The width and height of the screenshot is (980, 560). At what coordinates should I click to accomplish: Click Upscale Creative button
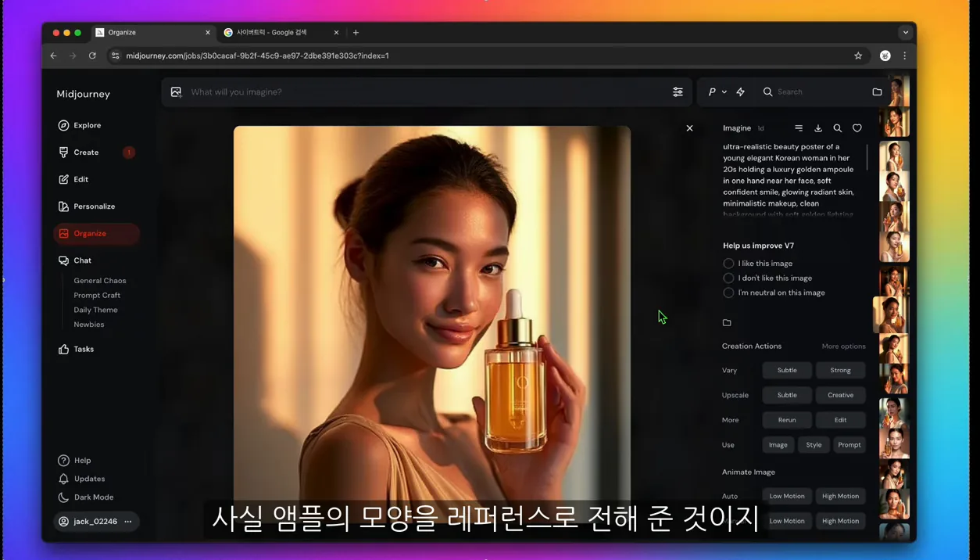[x=840, y=395]
